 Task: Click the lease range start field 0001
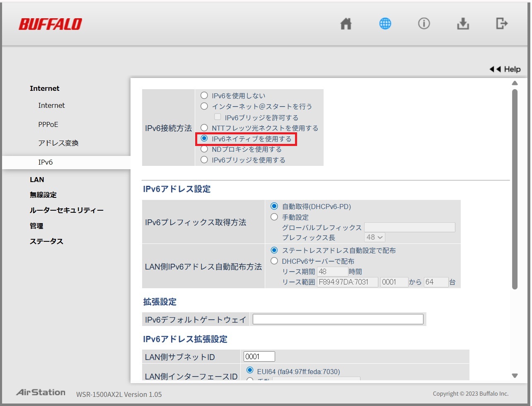(394, 282)
